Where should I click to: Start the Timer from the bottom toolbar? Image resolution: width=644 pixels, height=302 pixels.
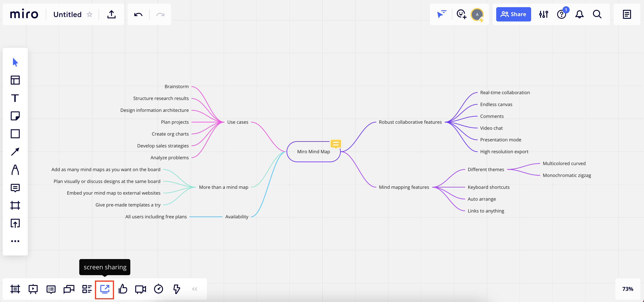[159, 289]
